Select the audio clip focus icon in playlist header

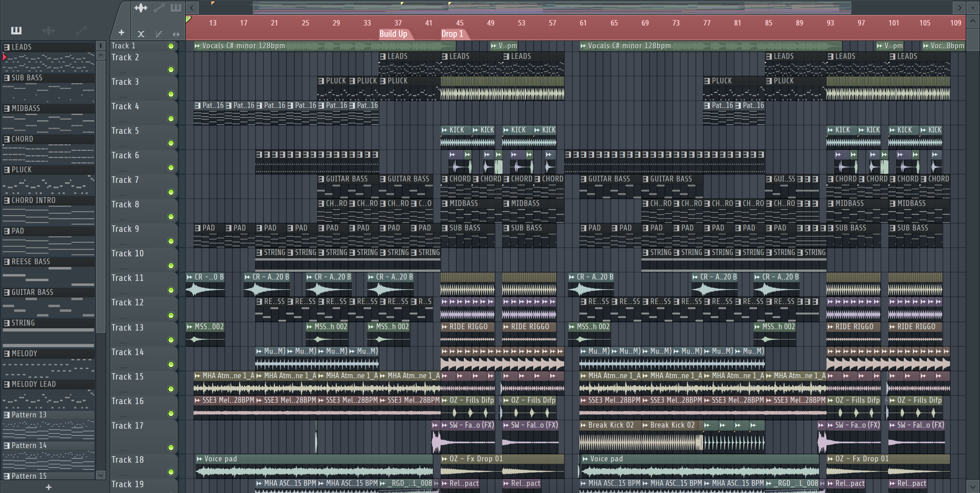pyautogui.click(x=141, y=7)
